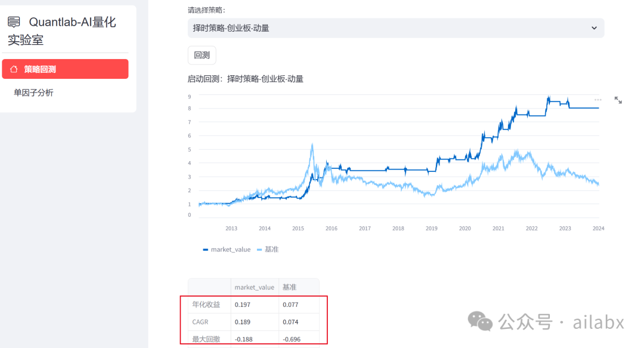The image size is (644, 348).
Task: Click the dropdown chevron arrow
Action: 594,28
